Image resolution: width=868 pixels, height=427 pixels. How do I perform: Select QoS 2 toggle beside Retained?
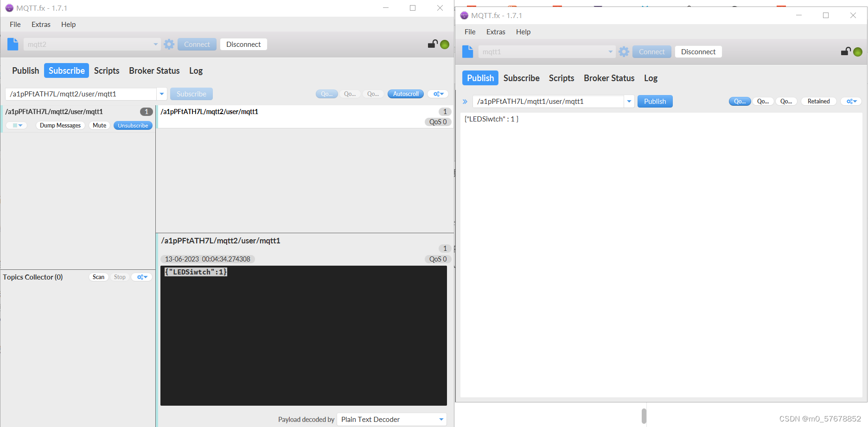[786, 102]
